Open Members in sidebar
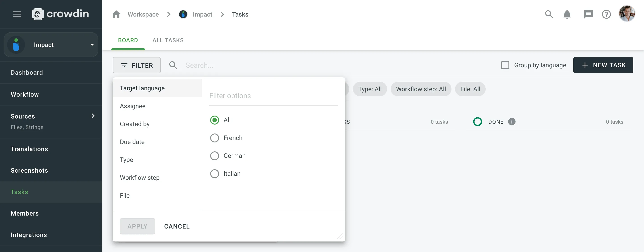The height and width of the screenshot is (252, 644). pos(51,214)
